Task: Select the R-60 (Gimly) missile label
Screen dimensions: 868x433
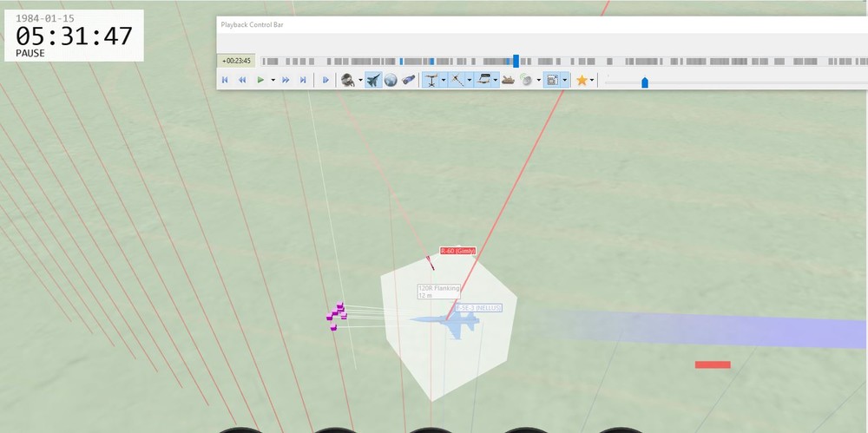Action: pyautogui.click(x=457, y=251)
